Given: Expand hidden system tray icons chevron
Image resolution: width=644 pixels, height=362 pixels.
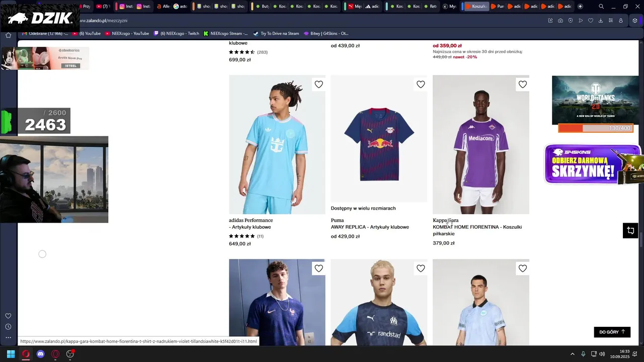Looking at the screenshot, I should 572,354.
